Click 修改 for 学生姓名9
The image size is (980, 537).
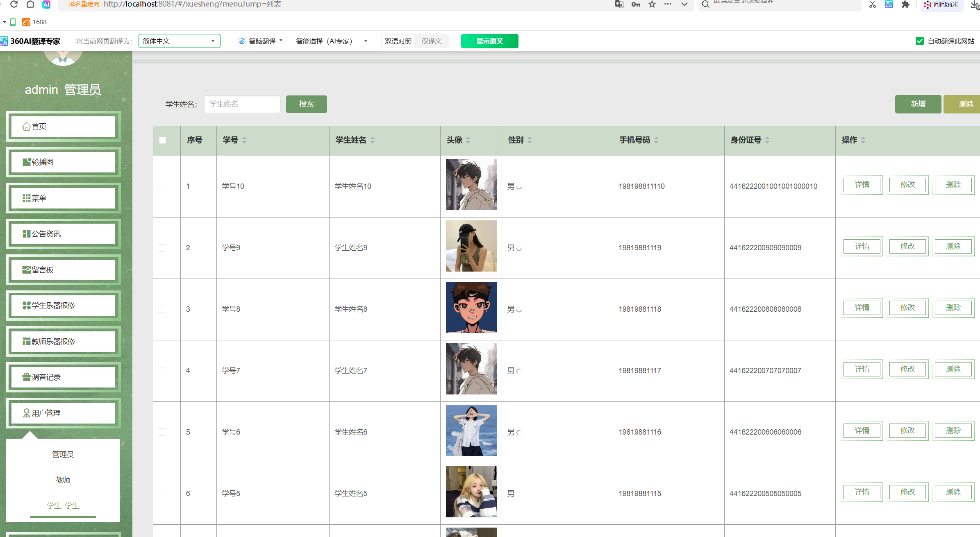[x=907, y=246]
